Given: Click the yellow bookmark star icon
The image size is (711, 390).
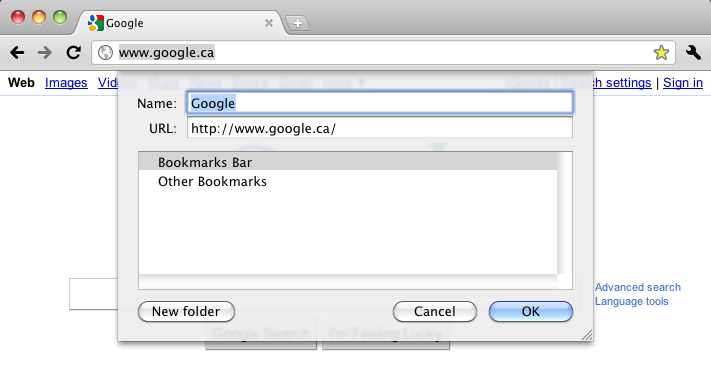Looking at the screenshot, I should click(x=661, y=53).
